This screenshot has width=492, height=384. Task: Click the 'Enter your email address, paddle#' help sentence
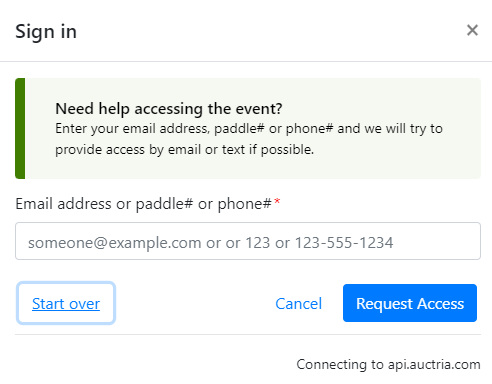click(x=249, y=129)
